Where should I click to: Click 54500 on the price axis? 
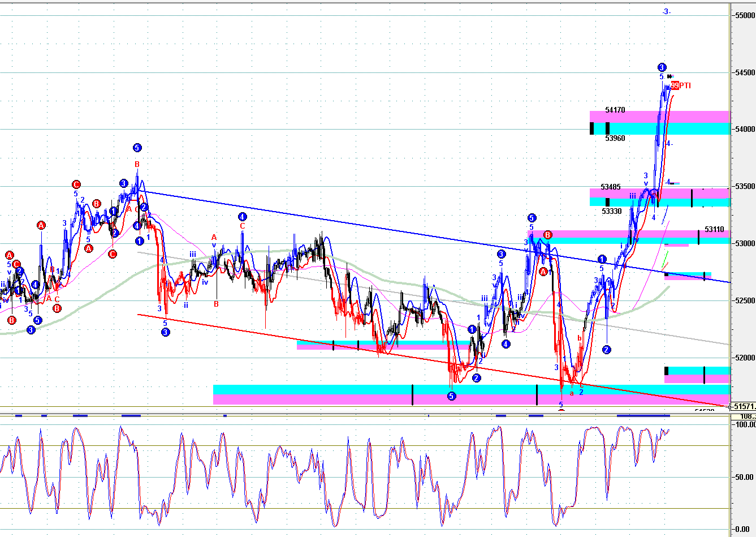(744, 72)
